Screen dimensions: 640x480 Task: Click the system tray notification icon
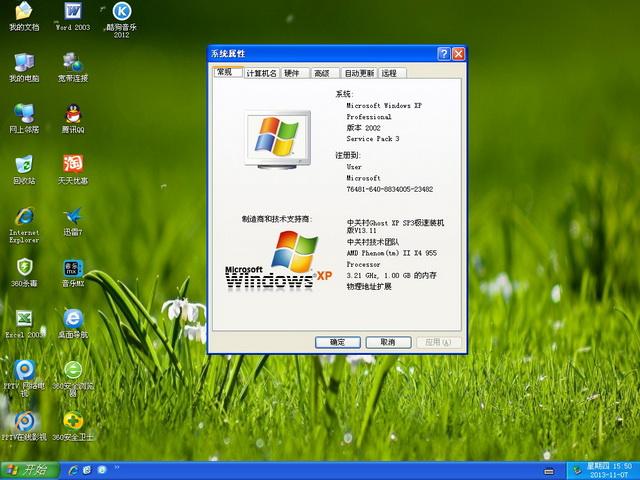[x=577, y=471]
